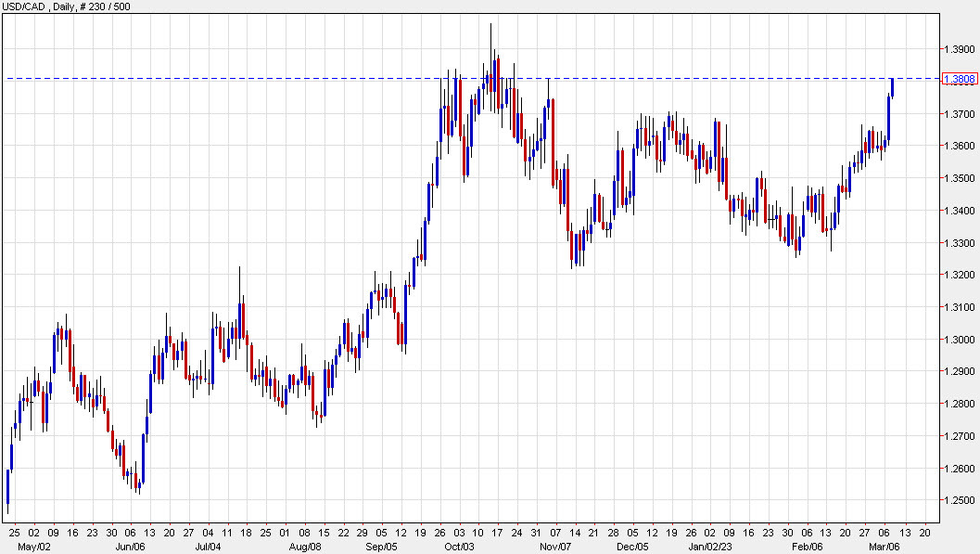The image size is (980, 554).
Task: Click the Jul/04 date axis label
Action: click(210, 548)
